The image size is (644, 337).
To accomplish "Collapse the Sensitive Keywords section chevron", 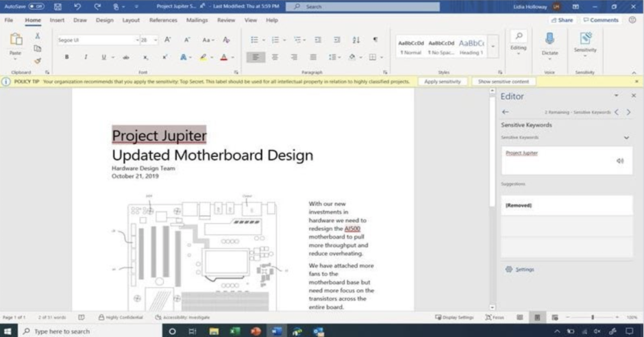I will [x=626, y=138].
